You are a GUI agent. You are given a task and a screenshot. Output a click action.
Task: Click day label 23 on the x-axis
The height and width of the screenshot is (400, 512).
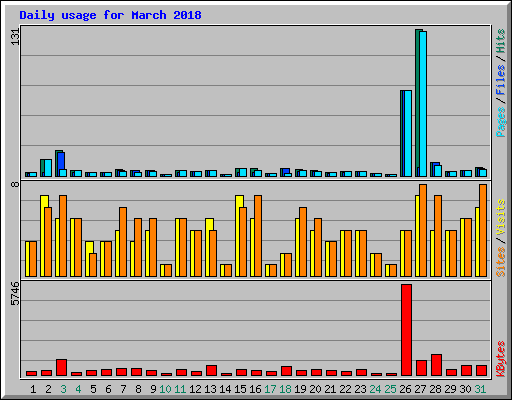[360, 389]
